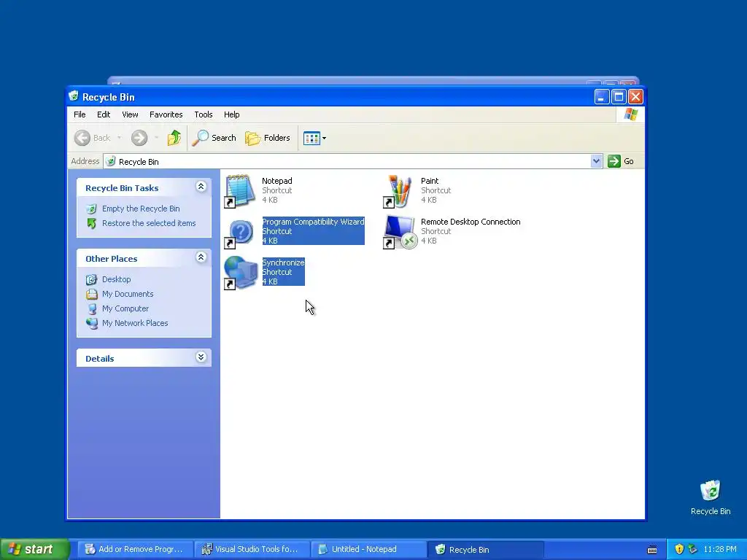Open the Help menu
The height and width of the screenshot is (560, 747).
[231, 114]
